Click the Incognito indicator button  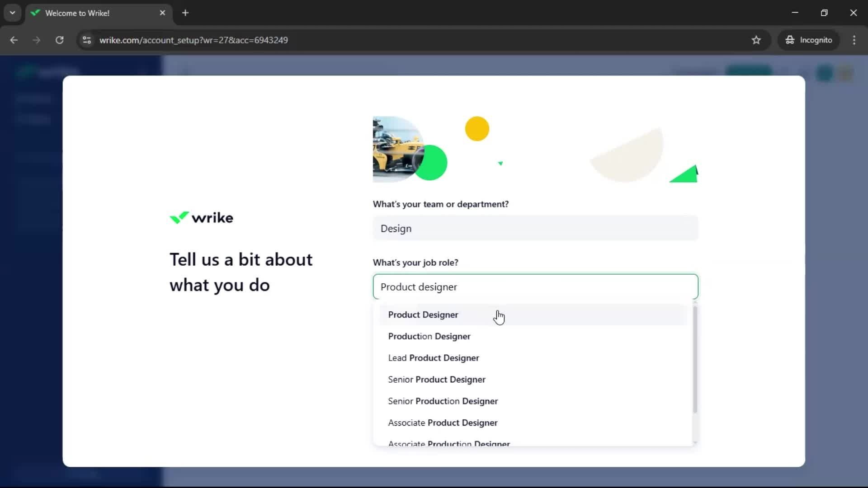808,40
